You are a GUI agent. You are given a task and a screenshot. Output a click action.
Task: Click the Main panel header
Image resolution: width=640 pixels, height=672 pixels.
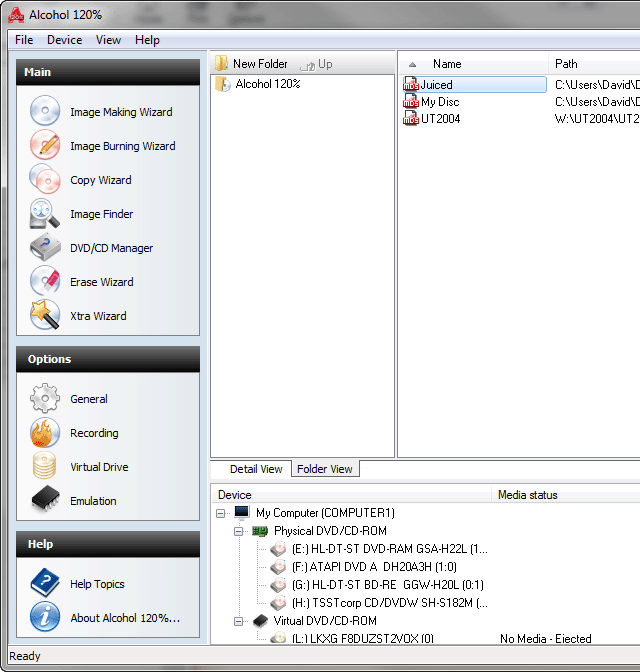(x=108, y=72)
